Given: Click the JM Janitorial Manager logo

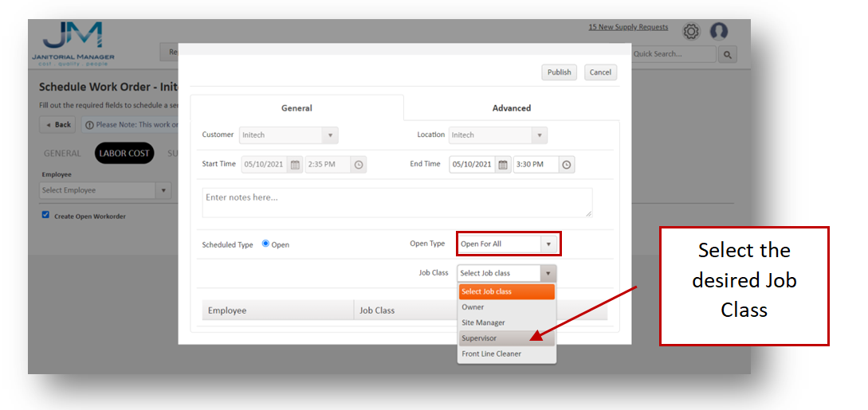Looking at the screenshot, I should (x=73, y=43).
